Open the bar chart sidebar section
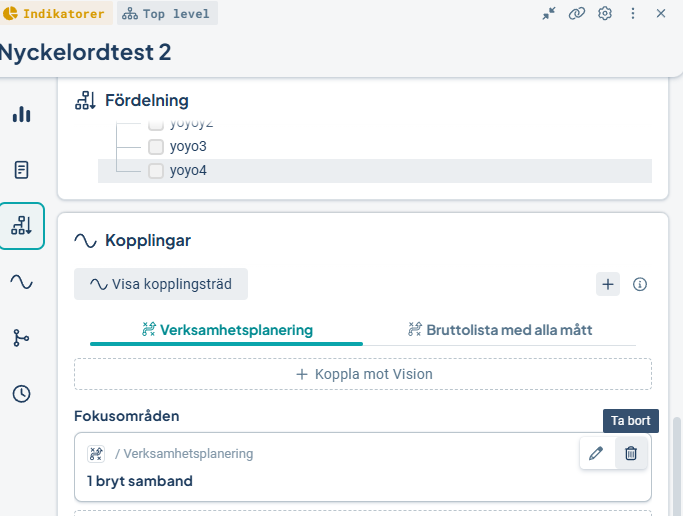Image resolution: width=683 pixels, height=516 pixels. (x=21, y=114)
